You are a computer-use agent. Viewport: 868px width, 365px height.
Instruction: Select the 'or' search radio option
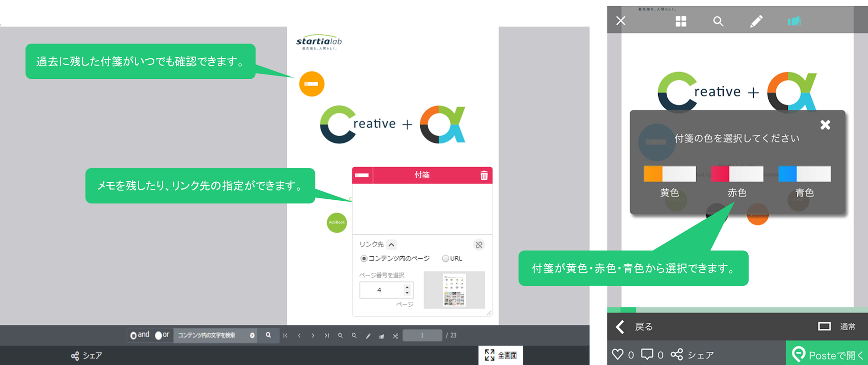tap(159, 336)
